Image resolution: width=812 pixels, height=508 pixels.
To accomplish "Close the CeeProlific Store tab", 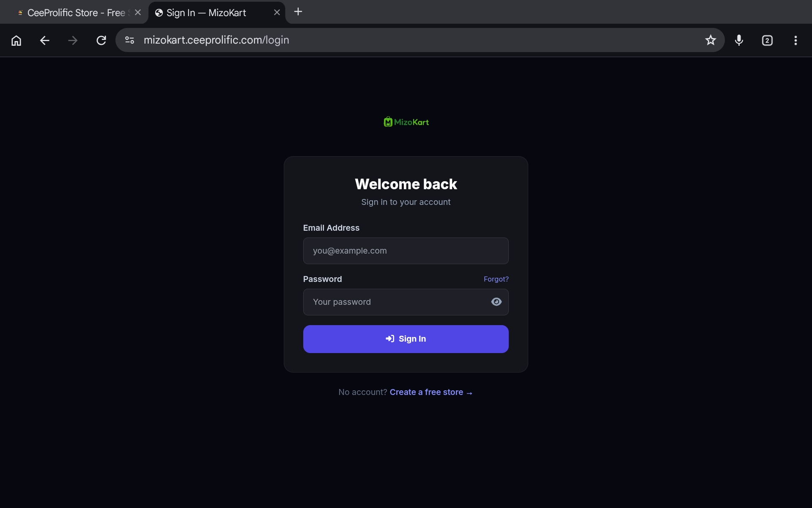I will pyautogui.click(x=138, y=13).
